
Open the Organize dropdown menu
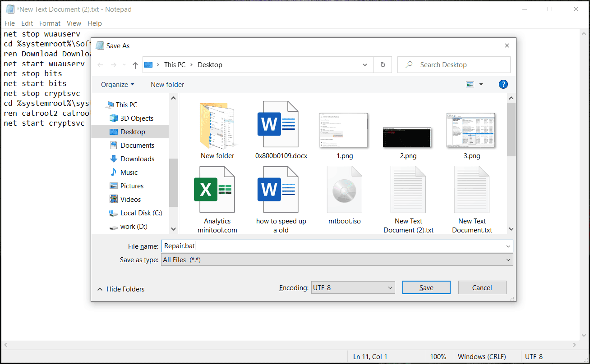point(117,85)
